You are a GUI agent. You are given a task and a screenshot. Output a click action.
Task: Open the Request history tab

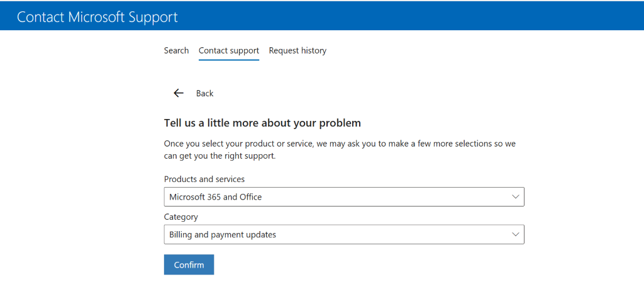[x=297, y=50]
